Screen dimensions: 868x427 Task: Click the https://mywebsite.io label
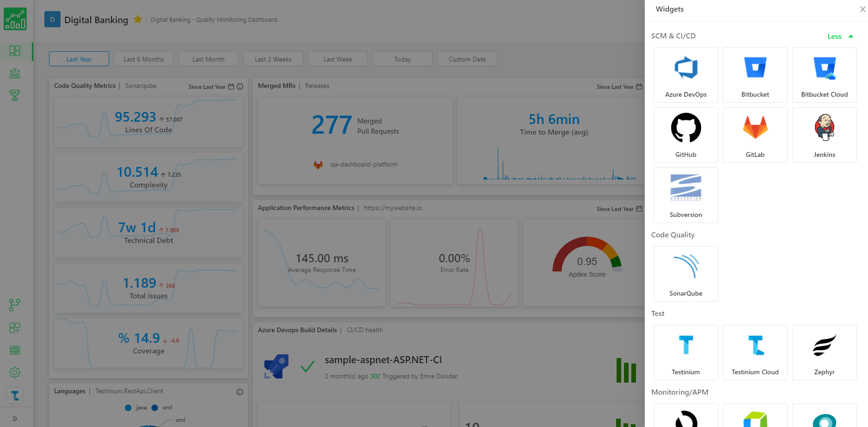click(393, 208)
